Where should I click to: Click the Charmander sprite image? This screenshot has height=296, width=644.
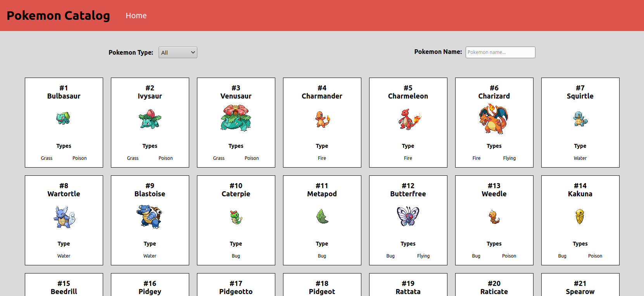click(322, 119)
